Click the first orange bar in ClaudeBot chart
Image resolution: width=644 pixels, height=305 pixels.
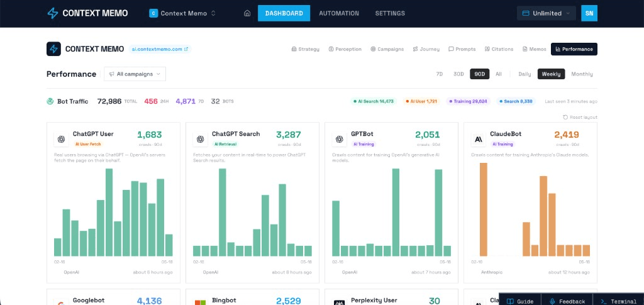484,209
